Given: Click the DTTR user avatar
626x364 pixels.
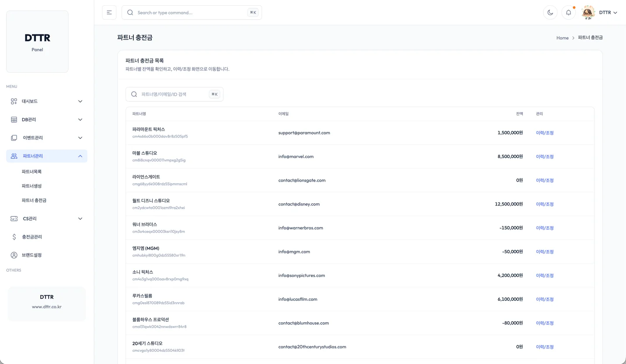Looking at the screenshot, I should click(588, 13).
